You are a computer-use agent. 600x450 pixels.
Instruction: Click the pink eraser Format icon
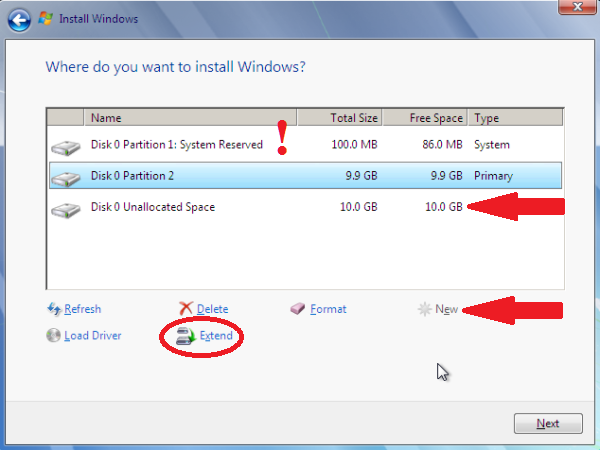pyautogui.click(x=297, y=308)
